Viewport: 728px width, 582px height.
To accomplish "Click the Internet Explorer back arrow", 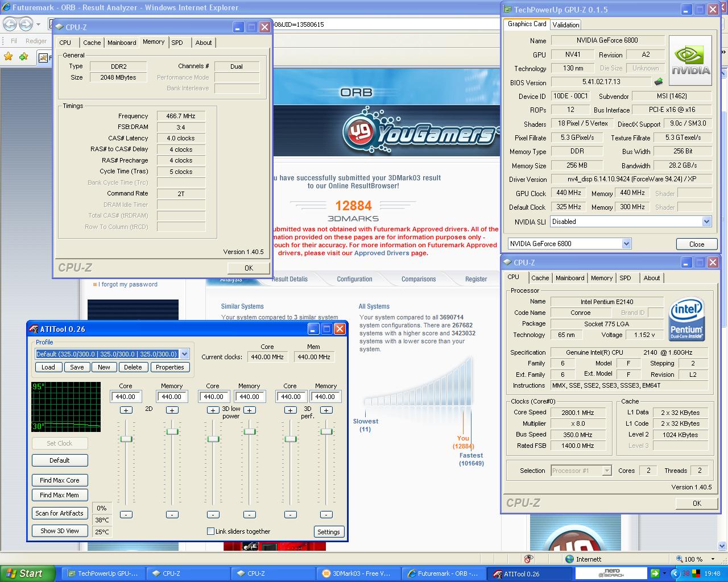I will [10, 24].
